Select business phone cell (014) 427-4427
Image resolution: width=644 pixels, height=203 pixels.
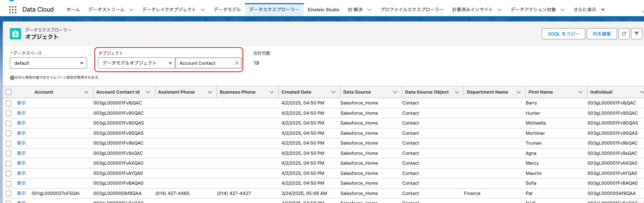234,194
